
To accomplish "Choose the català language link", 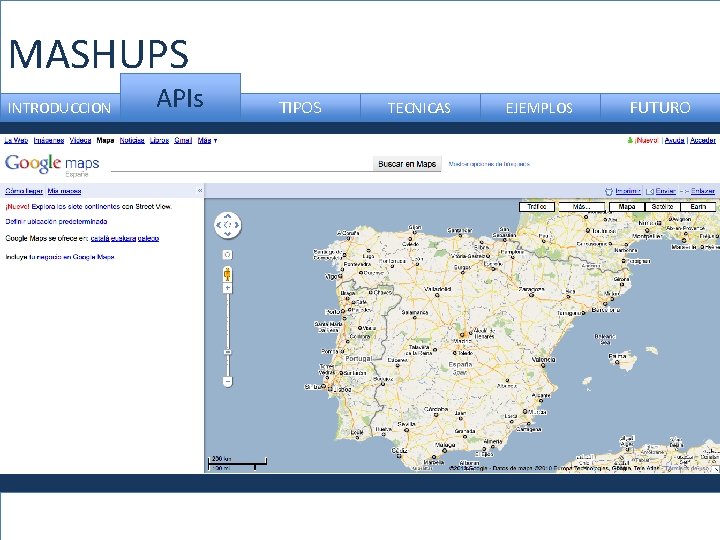I will coord(100,238).
